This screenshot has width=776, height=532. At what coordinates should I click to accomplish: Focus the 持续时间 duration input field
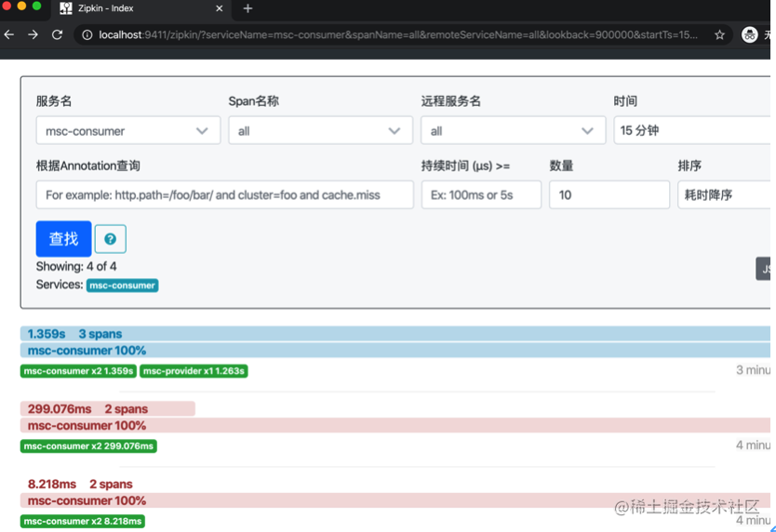[481, 195]
